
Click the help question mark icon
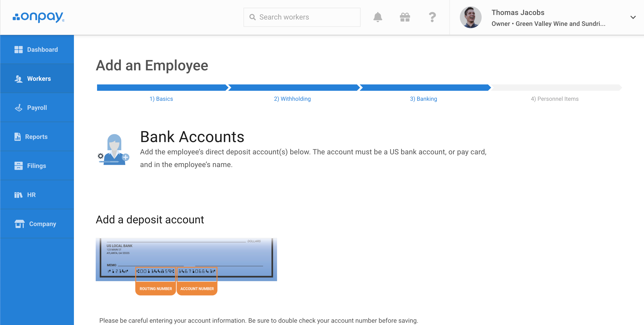432,17
